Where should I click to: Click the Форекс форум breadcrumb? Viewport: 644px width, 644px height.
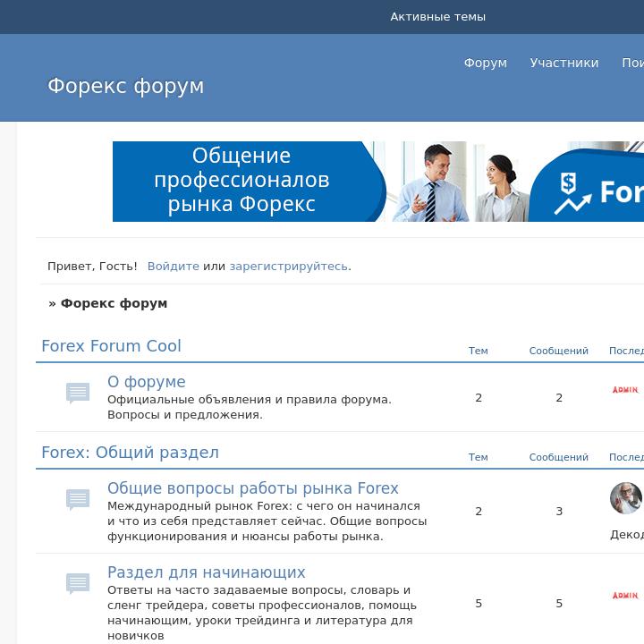[x=114, y=303]
